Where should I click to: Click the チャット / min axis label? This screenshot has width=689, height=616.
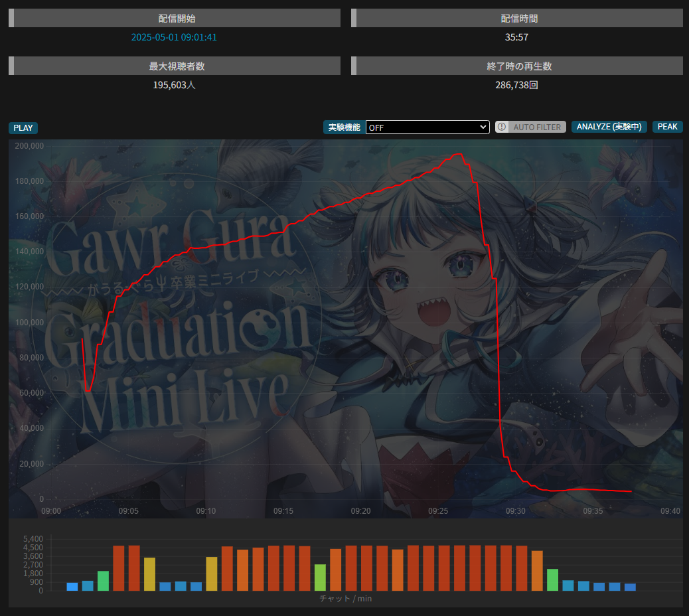coord(345,599)
